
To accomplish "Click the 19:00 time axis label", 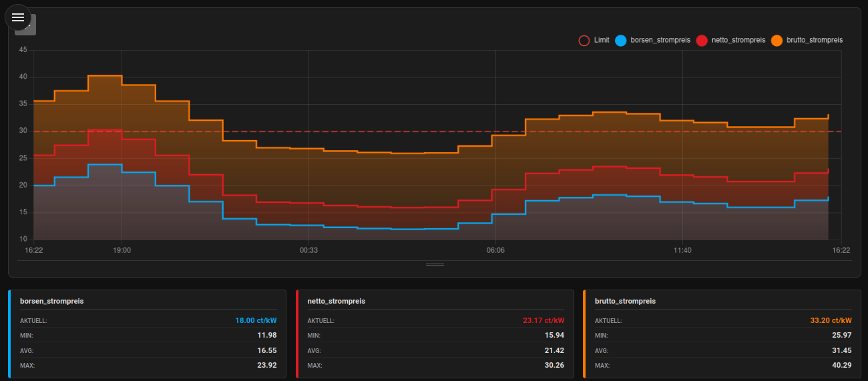I will tap(122, 250).
